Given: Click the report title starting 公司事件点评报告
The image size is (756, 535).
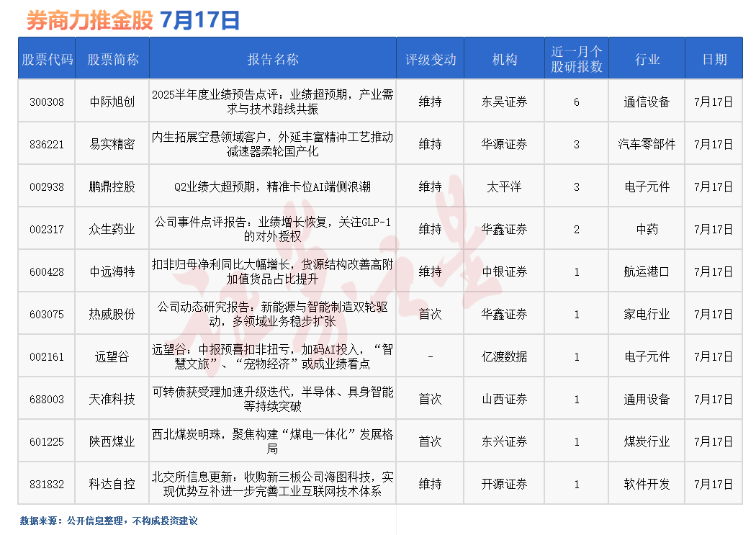Looking at the screenshot, I should point(273,229).
